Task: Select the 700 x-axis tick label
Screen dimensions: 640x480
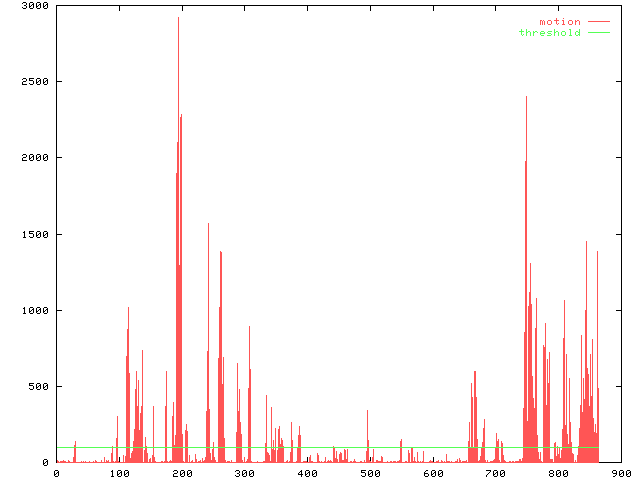Action: point(496,473)
